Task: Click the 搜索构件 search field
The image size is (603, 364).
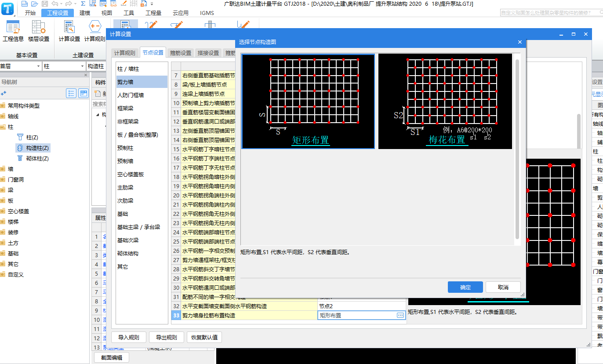Action: coord(99,104)
